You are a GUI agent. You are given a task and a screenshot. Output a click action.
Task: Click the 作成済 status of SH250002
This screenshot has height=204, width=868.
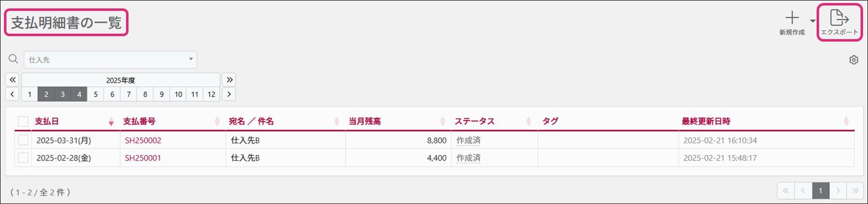tap(468, 141)
